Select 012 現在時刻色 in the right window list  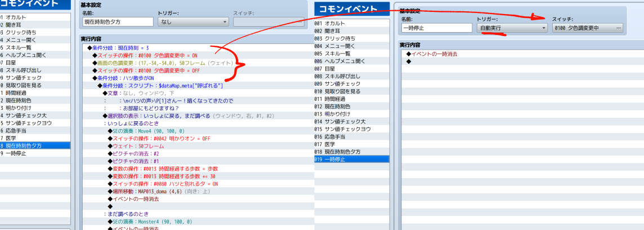[x=352, y=106]
